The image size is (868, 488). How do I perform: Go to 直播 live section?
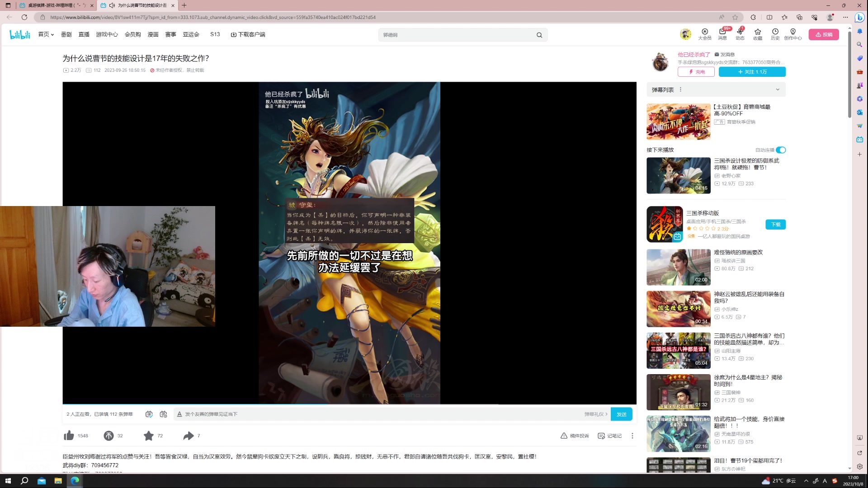tap(84, 34)
